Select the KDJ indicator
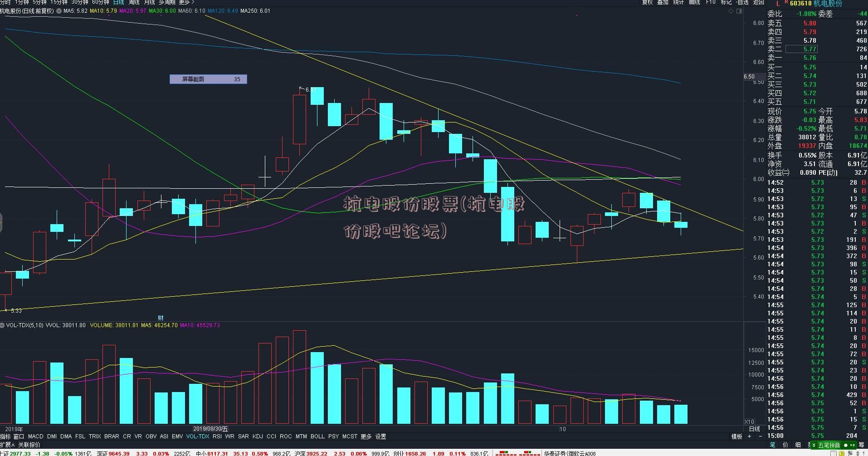The image size is (868, 456). click(x=258, y=436)
